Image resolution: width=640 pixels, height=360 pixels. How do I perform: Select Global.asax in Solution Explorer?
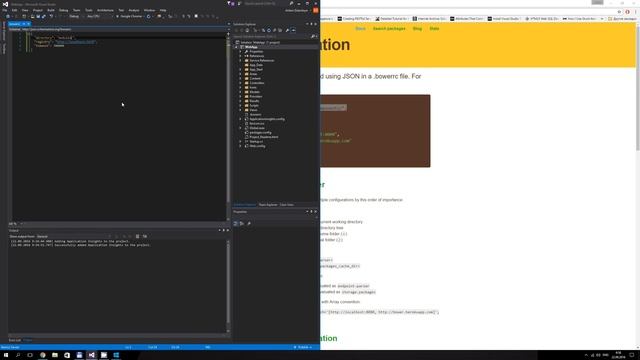pyautogui.click(x=257, y=128)
